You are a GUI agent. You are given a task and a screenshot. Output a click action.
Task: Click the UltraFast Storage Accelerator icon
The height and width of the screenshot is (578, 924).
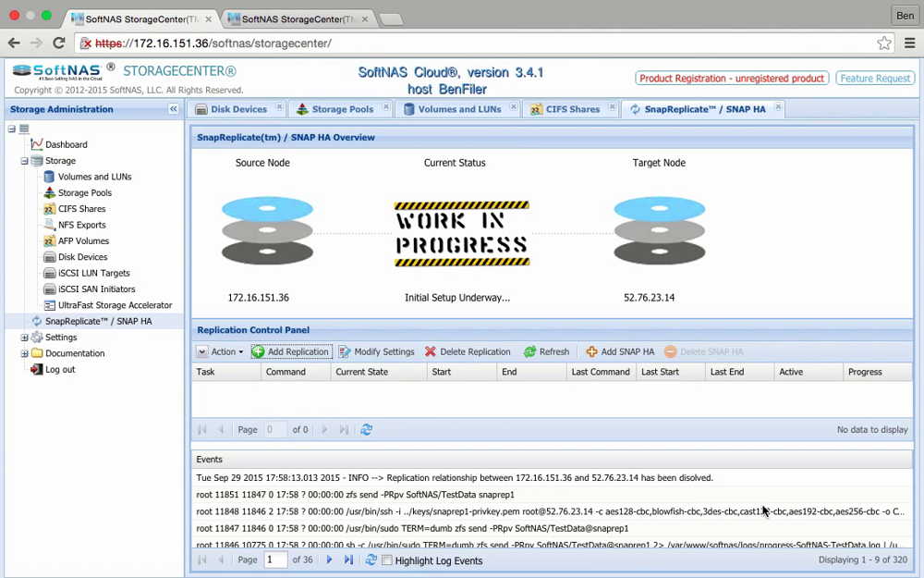pos(49,305)
